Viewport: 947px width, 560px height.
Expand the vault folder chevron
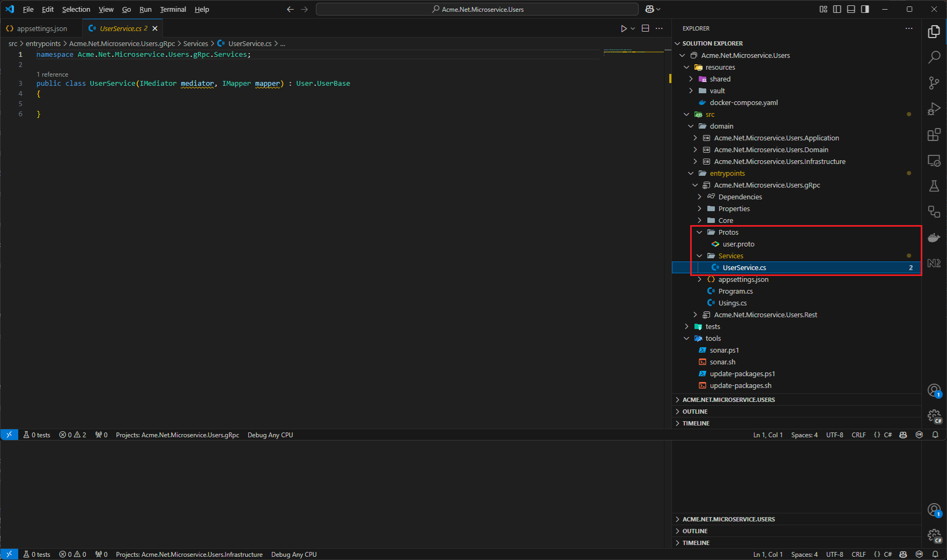[x=691, y=91]
